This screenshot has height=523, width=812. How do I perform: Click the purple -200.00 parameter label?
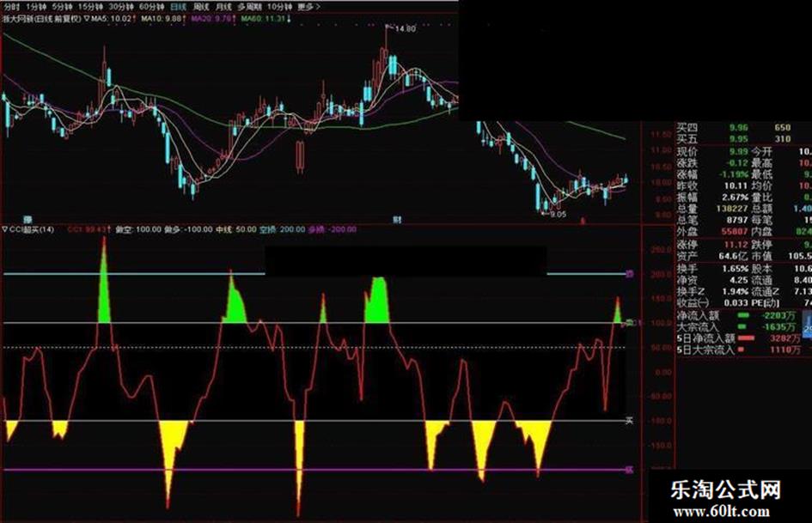pyautogui.click(x=333, y=229)
